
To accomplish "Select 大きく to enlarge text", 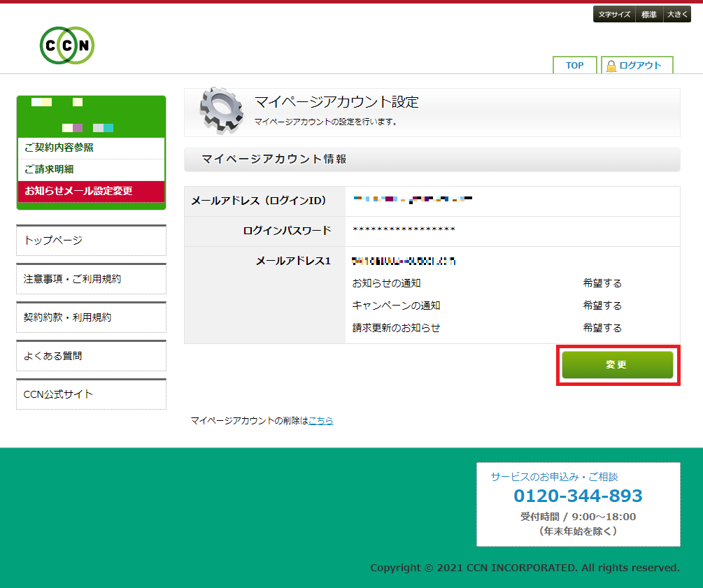I will click(678, 13).
